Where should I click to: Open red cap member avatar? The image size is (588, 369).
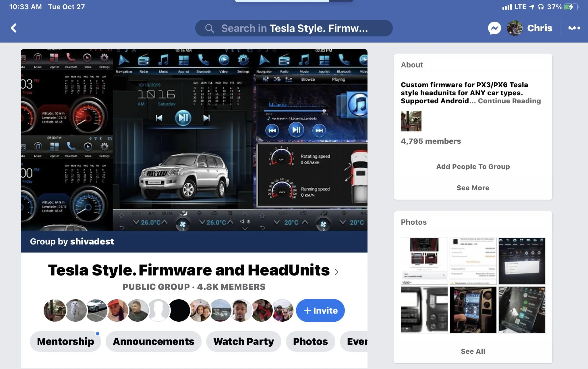point(117,310)
